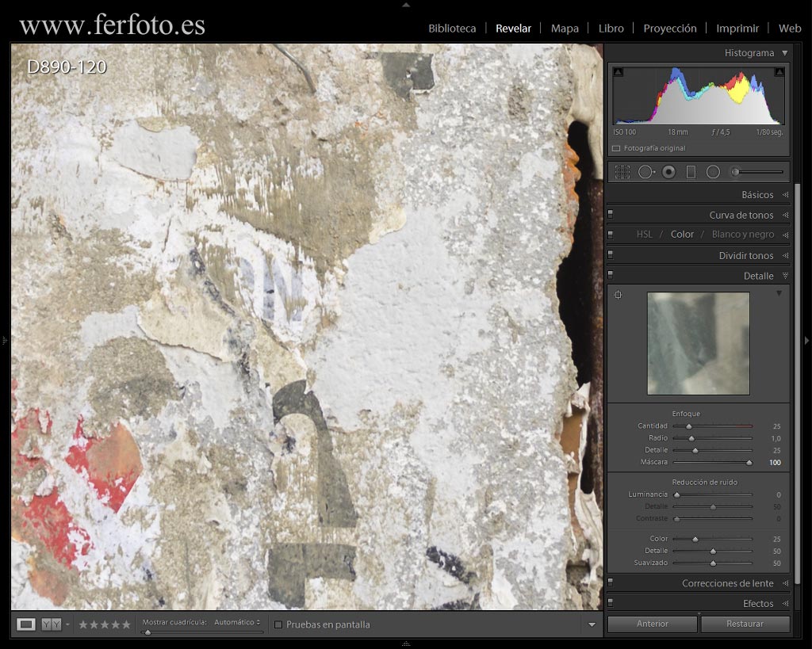This screenshot has height=649, width=812.
Task: Set the five-star rating
Action: (126, 624)
